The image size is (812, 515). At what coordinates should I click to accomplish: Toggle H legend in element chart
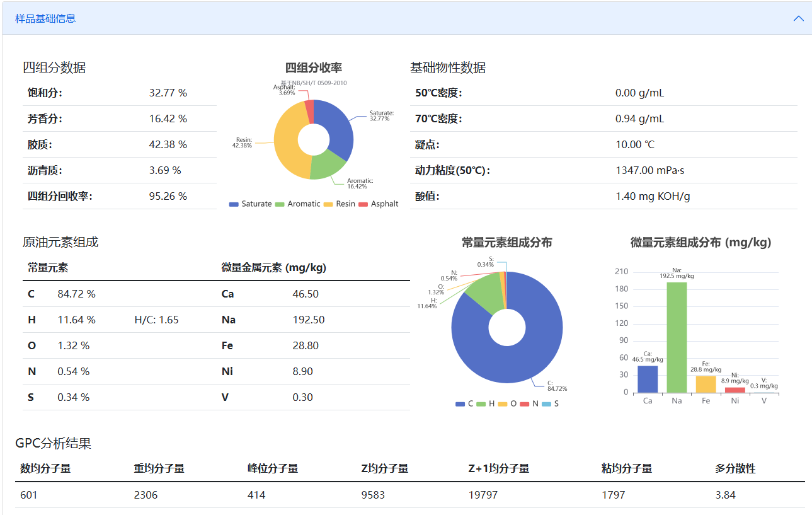coord(486,403)
